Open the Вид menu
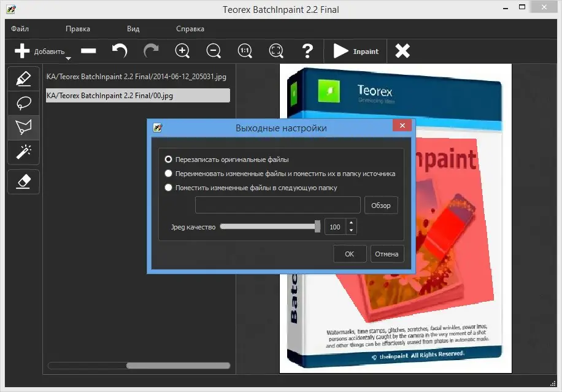Image resolution: width=562 pixels, height=392 pixels. [133, 29]
